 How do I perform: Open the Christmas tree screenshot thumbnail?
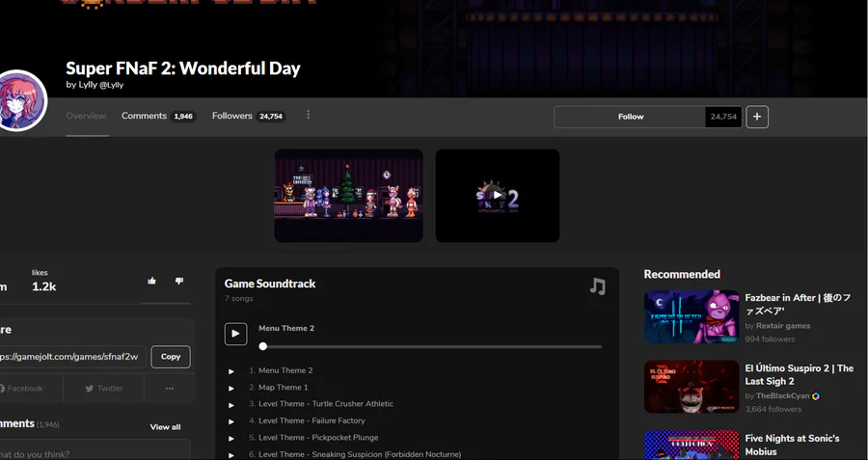349,196
